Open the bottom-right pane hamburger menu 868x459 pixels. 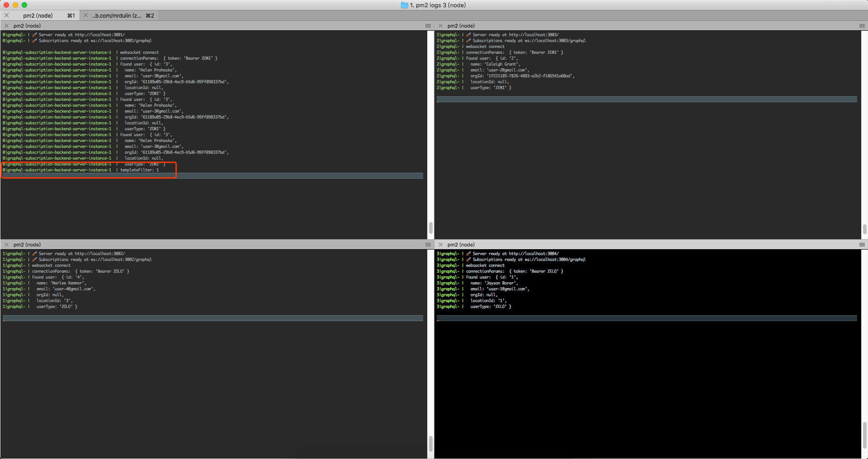[862, 245]
